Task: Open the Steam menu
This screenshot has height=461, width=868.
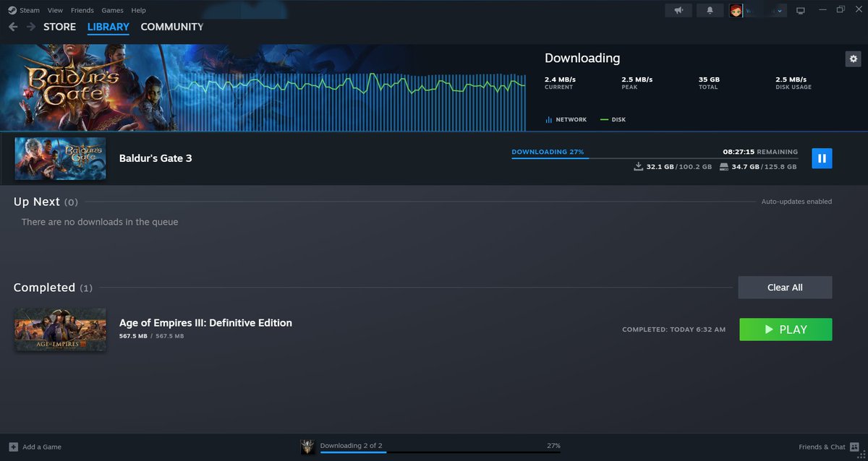Action: pos(30,10)
